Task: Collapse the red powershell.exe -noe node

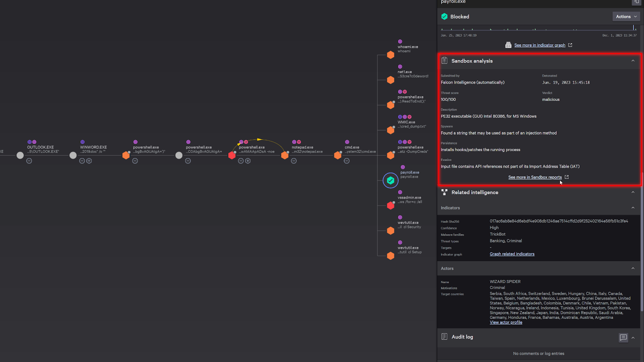Action: point(241,161)
